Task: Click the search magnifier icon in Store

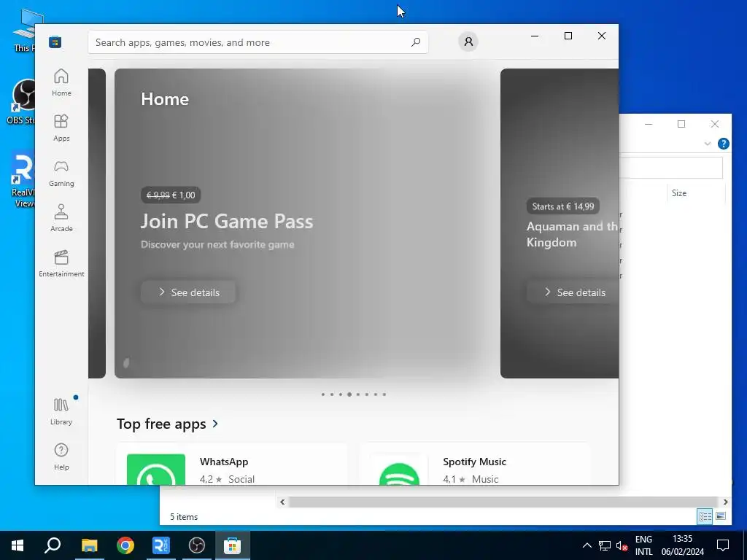Action: click(415, 42)
